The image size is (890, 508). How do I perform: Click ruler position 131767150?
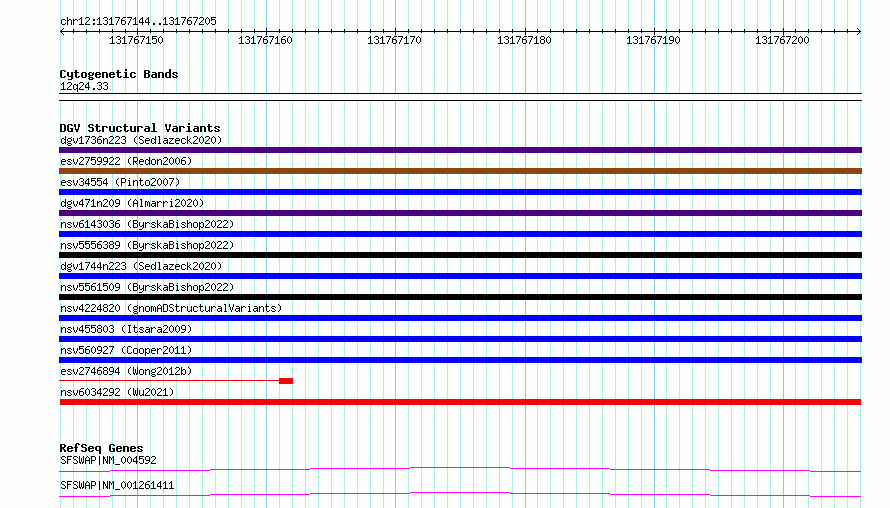point(136,40)
